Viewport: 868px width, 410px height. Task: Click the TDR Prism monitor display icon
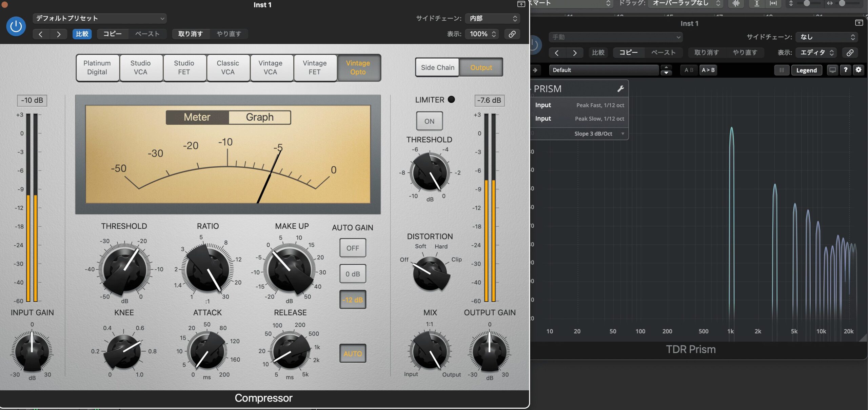[x=832, y=70]
